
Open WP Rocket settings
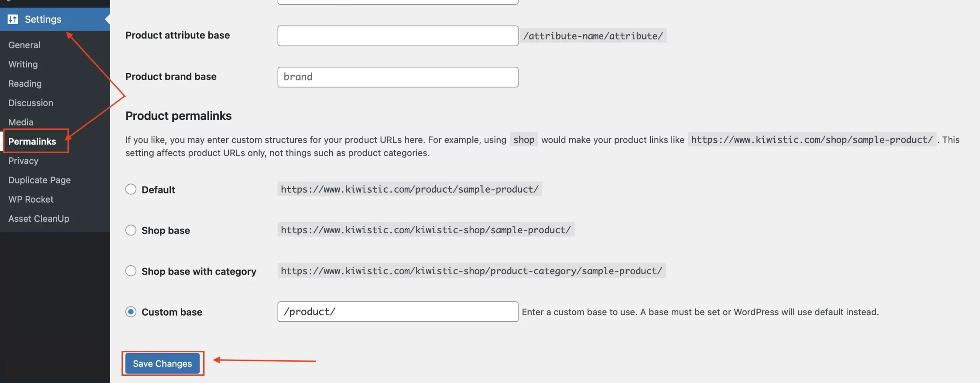coord(31,199)
